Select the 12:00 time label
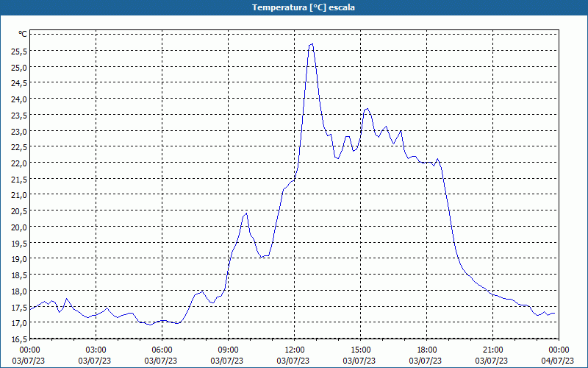 (295, 350)
